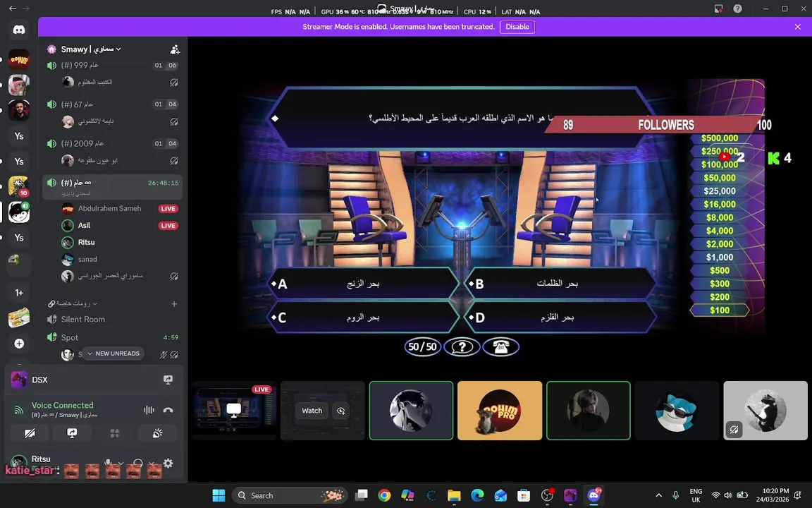The image size is (812, 508).
Task: Open the sandwich picture server
Action: coord(19,317)
